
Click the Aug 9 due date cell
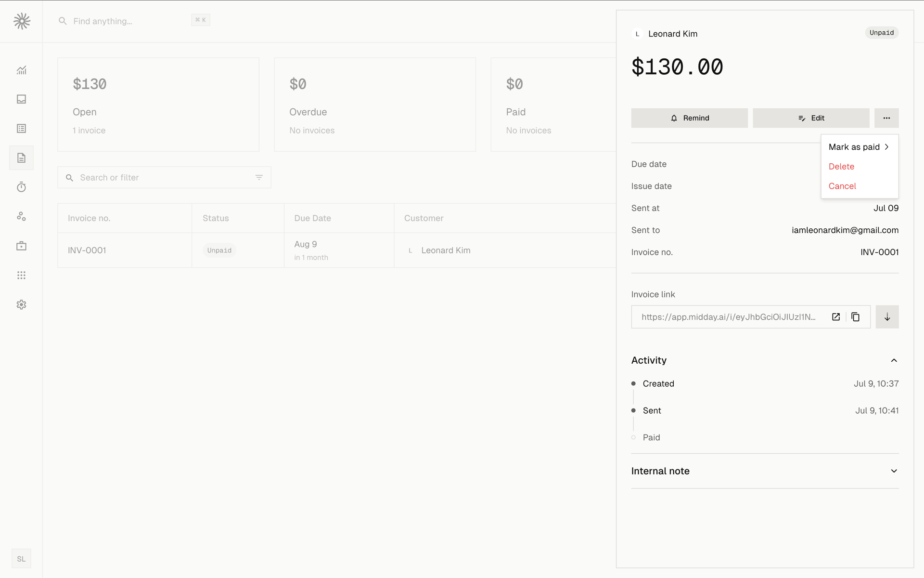(x=339, y=250)
